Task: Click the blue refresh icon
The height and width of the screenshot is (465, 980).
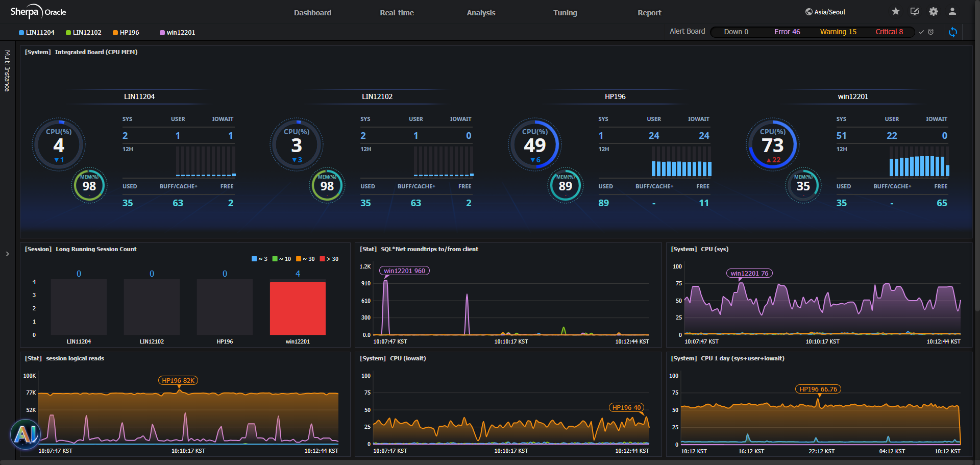Action: pos(953,32)
